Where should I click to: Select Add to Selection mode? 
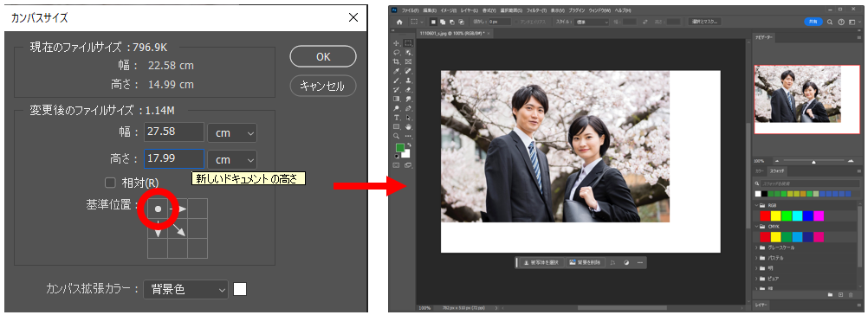tap(443, 22)
